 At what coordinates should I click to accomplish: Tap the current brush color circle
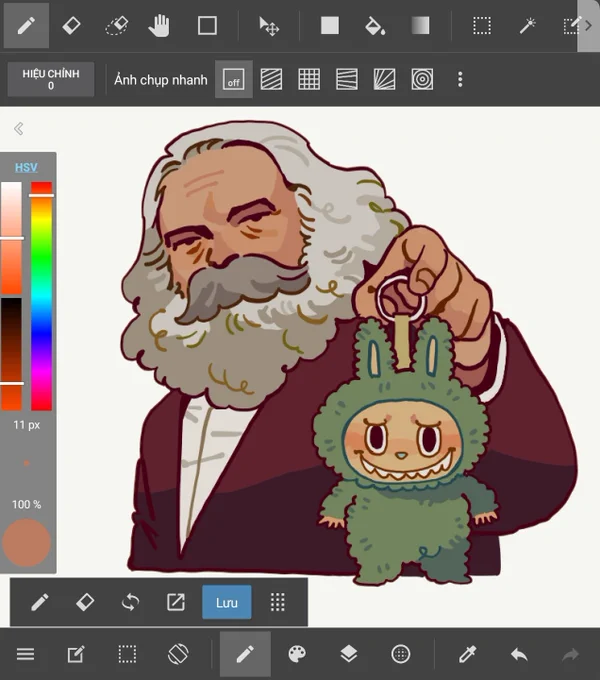[x=26, y=543]
